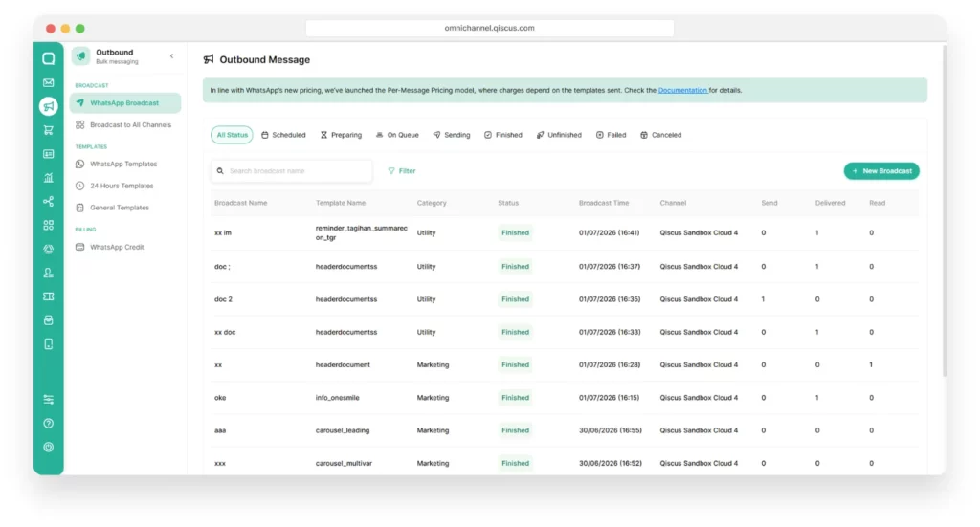Click the Finished status badge for carousel_leading

click(515, 430)
